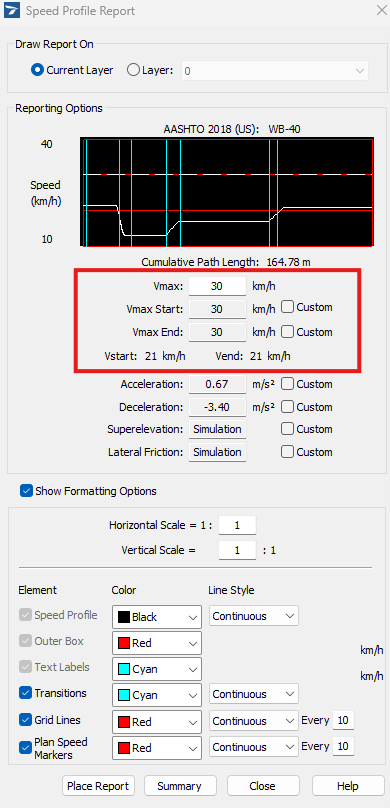
Task: Open the Summary button
Action: [x=179, y=786]
